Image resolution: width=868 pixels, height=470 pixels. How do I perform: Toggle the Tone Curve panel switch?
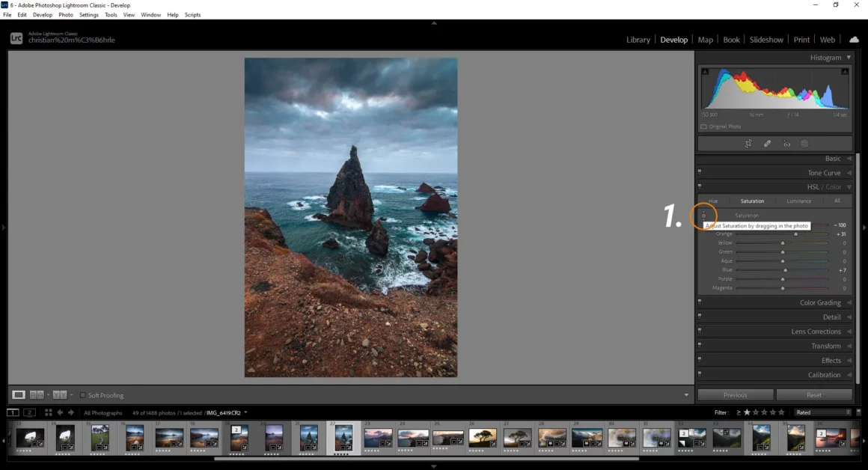(700, 173)
